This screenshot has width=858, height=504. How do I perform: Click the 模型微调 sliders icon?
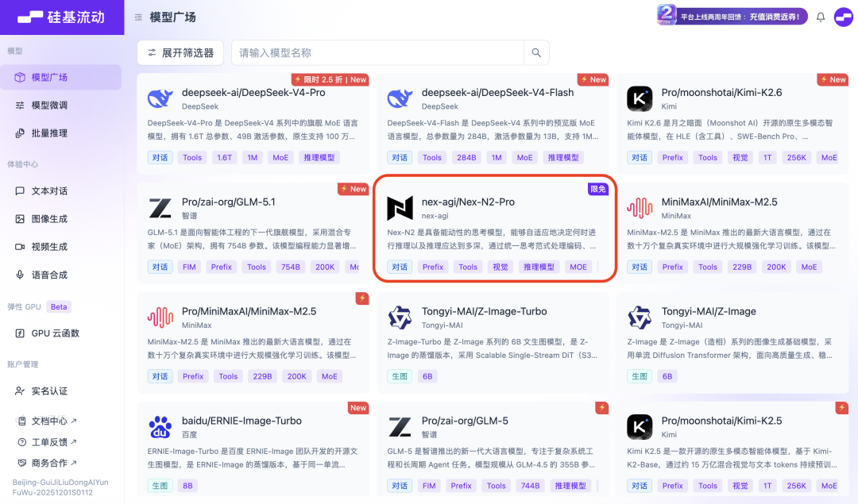(x=20, y=105)
